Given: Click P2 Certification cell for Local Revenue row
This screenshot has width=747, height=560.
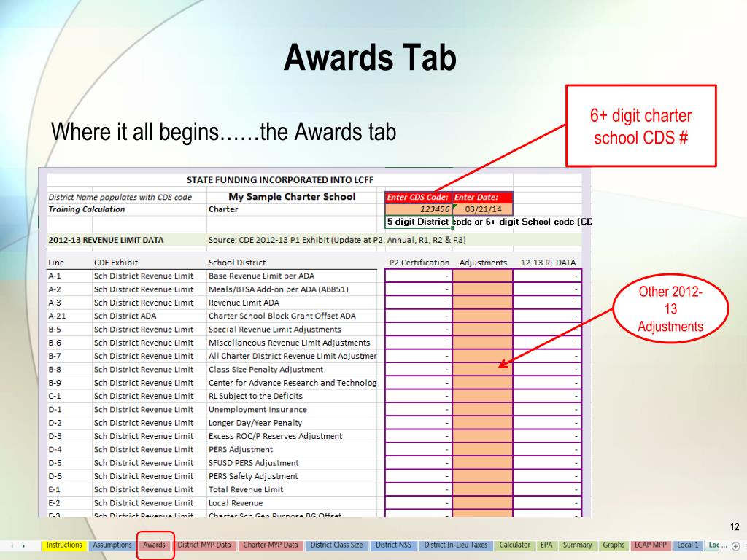Looking at the screenshot, I should pos(419,502).
